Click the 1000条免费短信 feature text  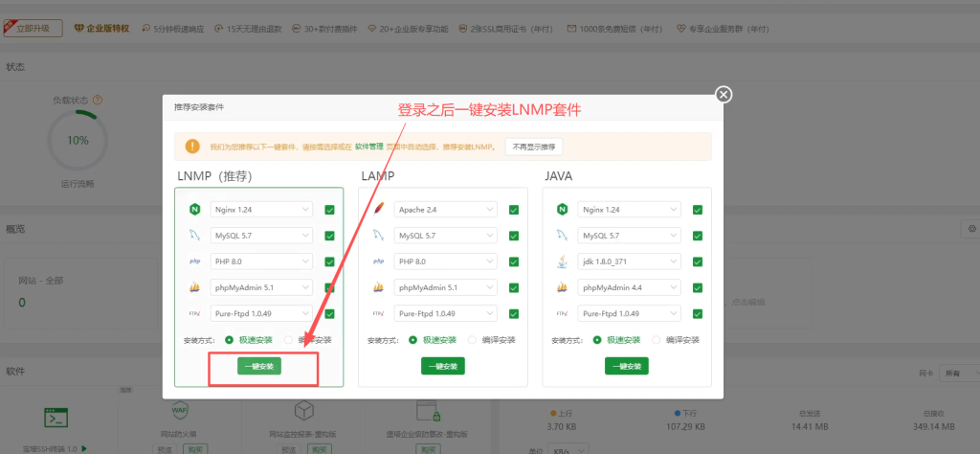click(620, 29)
